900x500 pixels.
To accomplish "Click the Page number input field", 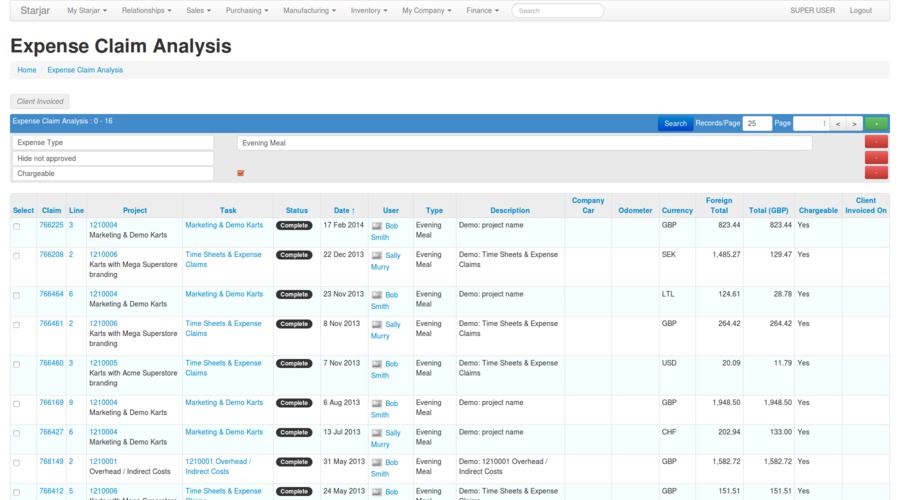I will [811, 123].
